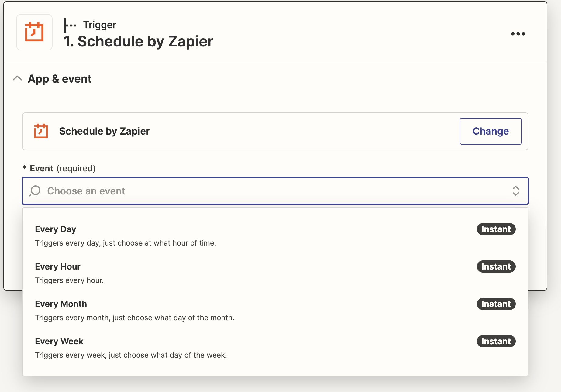Viewport: 561px width, 392px height.
Task: Open the three-dot step options menu
Action: click(x=518, y=34)
